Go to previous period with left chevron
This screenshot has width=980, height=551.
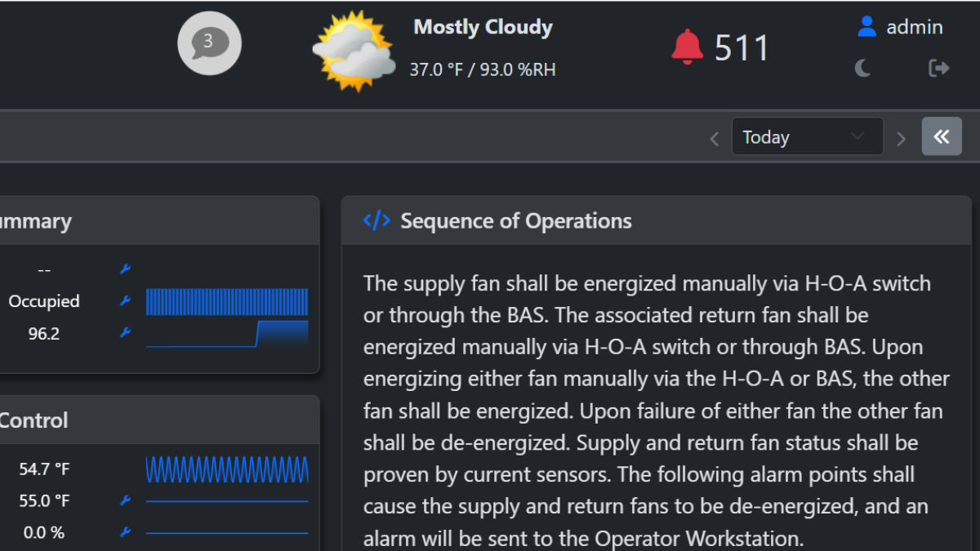[x=714, y=138]
